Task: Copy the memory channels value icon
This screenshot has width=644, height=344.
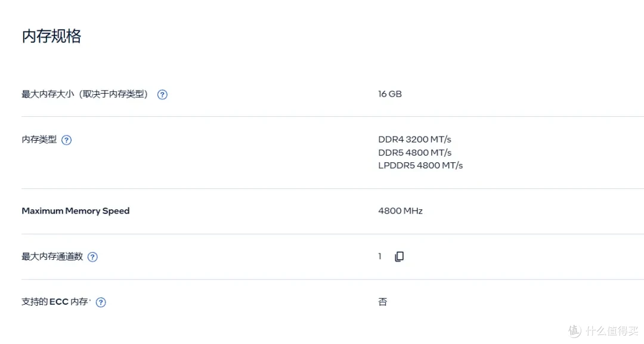Action: click(399, 256)
